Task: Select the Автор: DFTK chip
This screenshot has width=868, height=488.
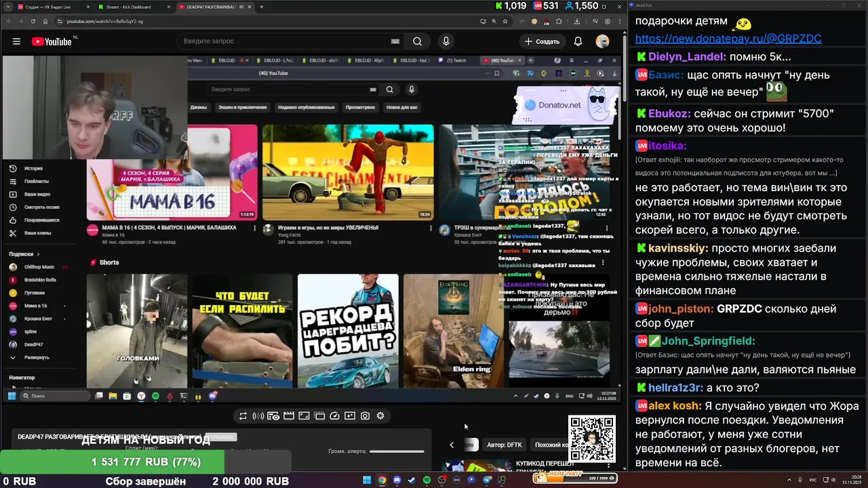Action: [x=505, y=445]
